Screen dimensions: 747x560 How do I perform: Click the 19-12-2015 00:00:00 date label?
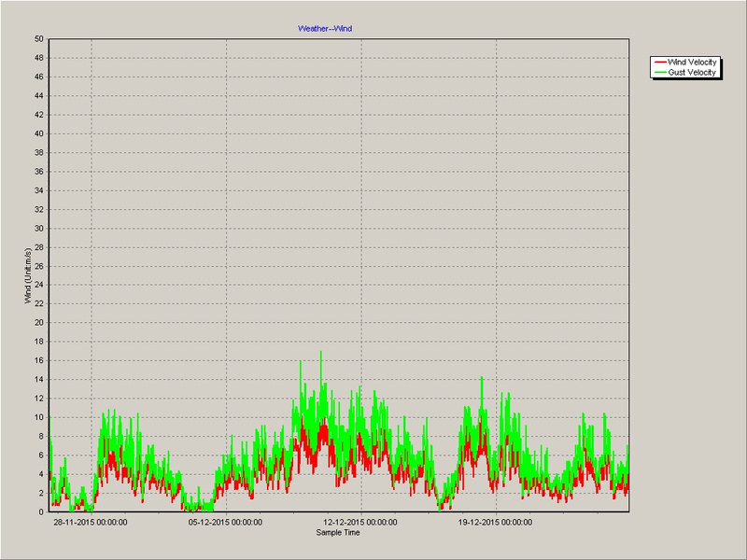[x=495, y=523]
